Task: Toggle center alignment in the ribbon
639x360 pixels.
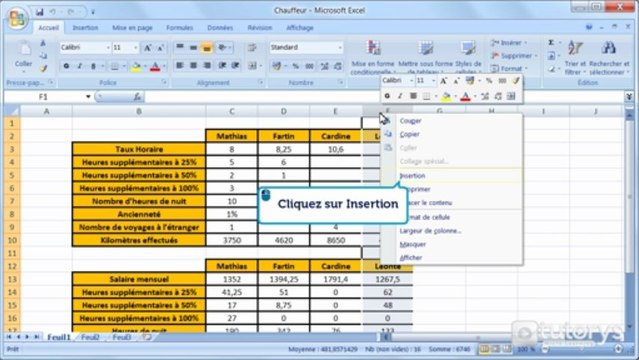Action: (x=194, y=66)
